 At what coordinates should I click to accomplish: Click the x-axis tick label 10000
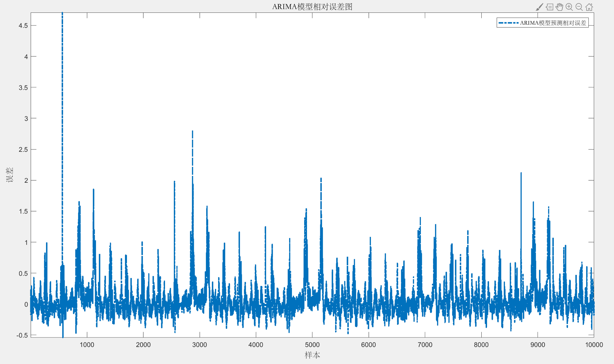tap(594, 345)
